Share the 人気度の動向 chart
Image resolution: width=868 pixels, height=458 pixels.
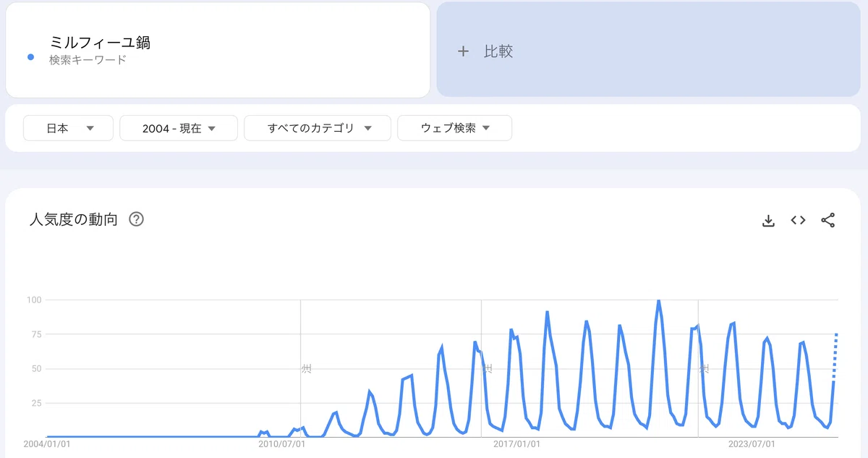click(828, 221)
